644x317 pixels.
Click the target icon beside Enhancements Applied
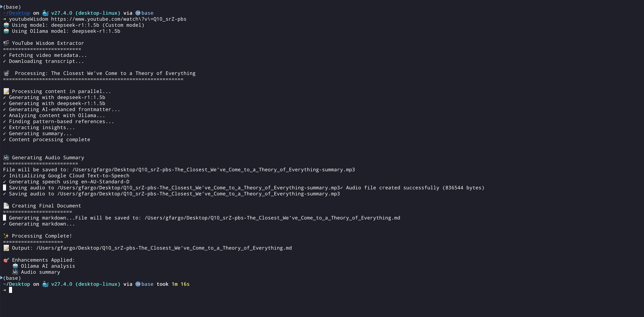[6, 260]
